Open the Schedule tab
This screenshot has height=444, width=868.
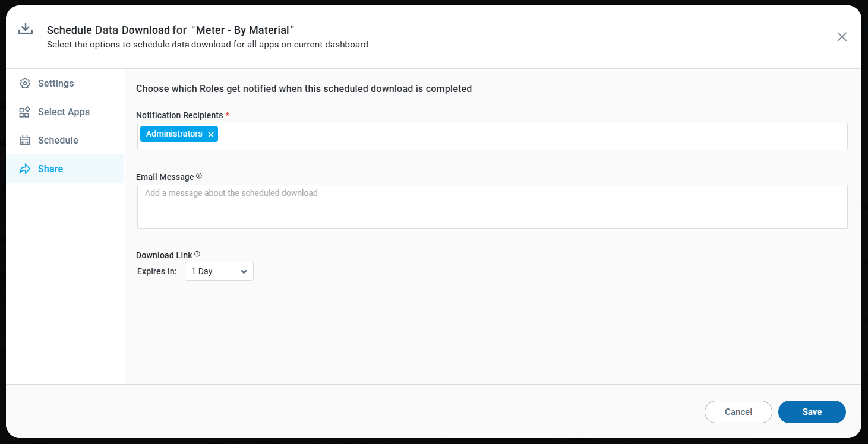[58, 140]
